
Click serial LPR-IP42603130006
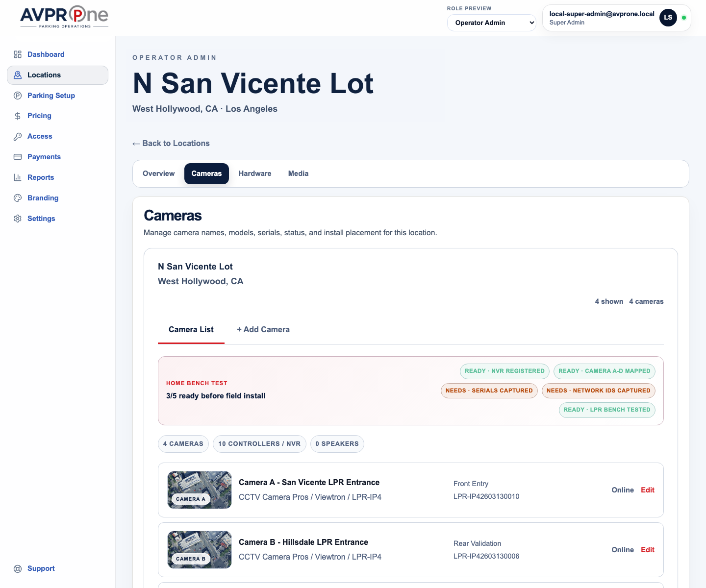pos(486,556)
